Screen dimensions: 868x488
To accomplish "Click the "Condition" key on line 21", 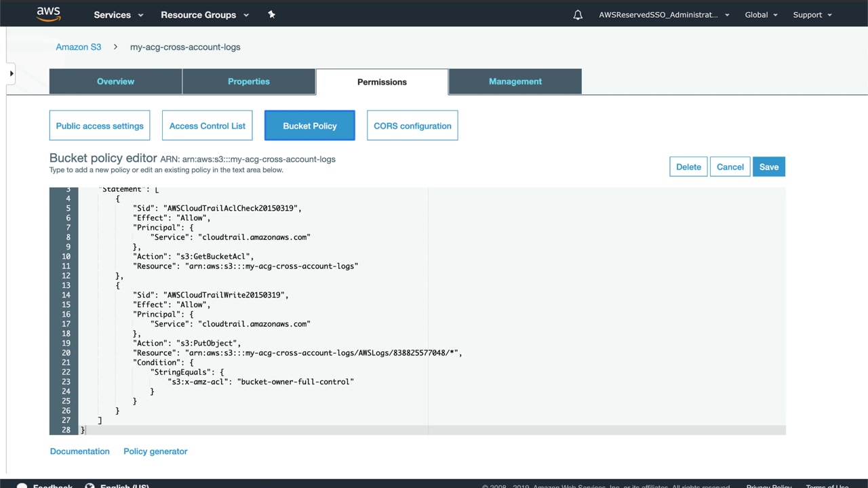I will pos(156,362).
